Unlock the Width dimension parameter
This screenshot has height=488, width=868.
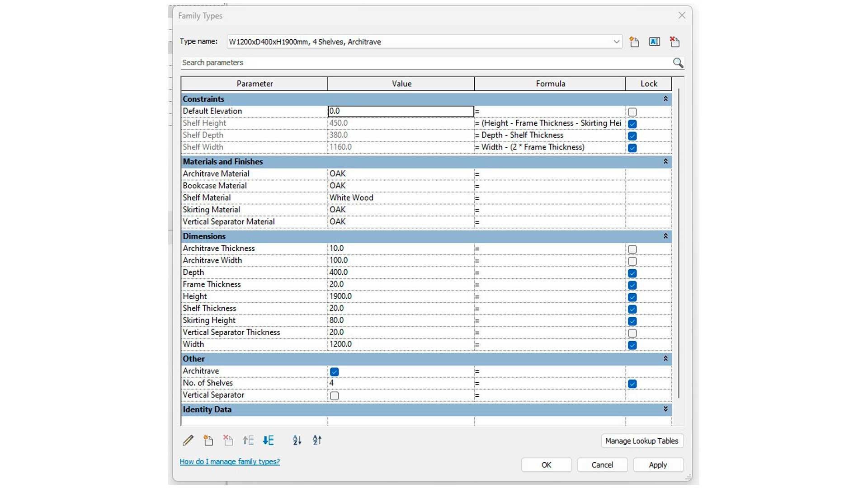pyautogui.click(x=632, y=345)
